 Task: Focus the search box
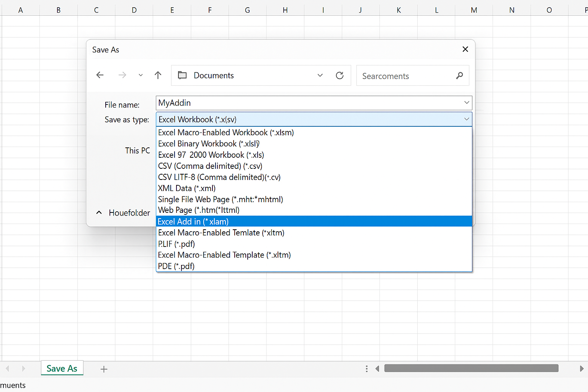[413, 75]
